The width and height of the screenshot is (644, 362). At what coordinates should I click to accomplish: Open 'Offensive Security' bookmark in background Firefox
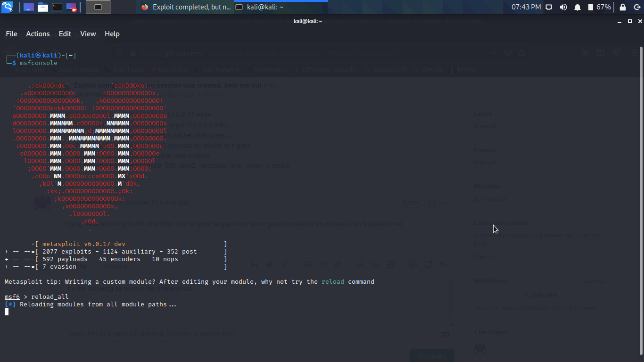coord(326,70)
